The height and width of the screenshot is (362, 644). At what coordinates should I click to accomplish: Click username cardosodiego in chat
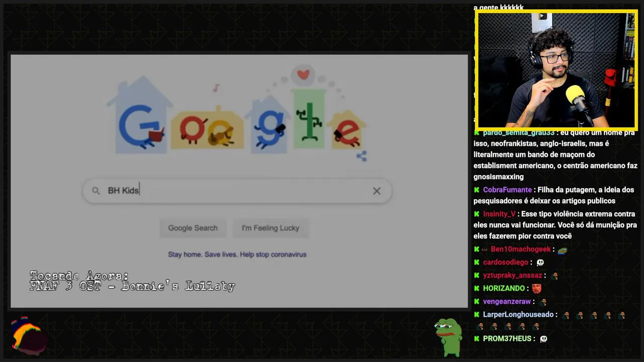click(x=506, y=262)
